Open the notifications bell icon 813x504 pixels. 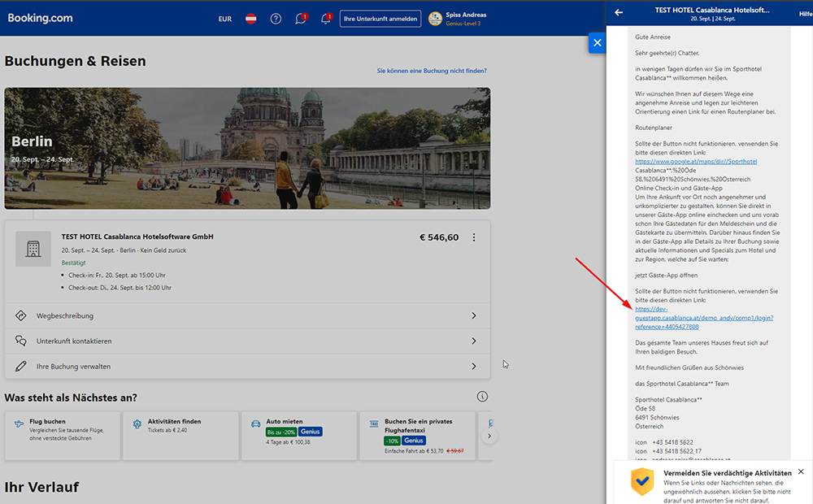click(x=326, y=19)
